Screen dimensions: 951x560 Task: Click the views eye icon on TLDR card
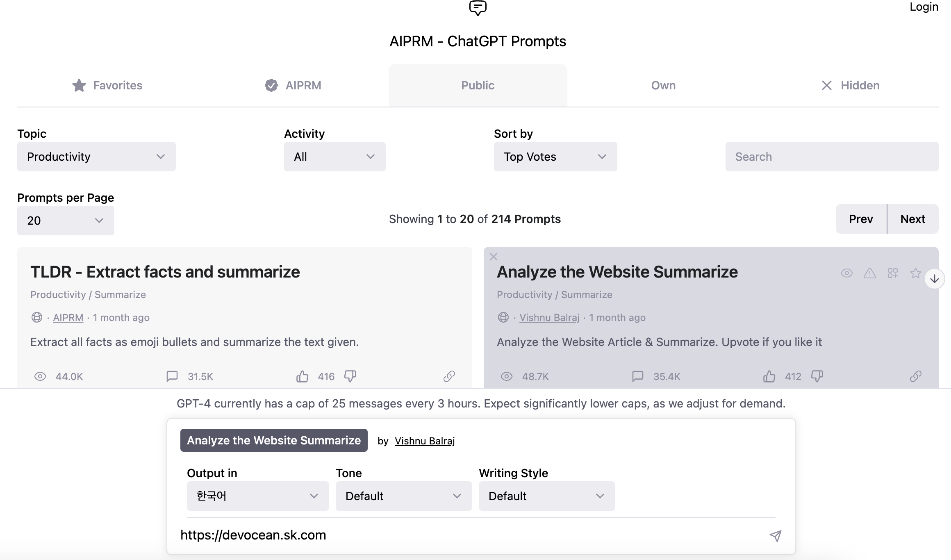(40, 376)
